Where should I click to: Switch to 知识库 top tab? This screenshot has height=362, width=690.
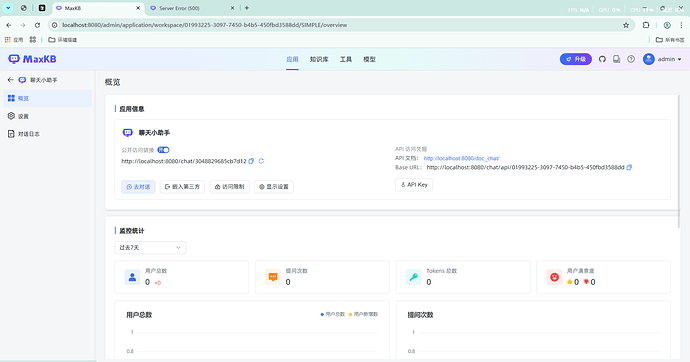pyautogui.click(x=319, y=59)
